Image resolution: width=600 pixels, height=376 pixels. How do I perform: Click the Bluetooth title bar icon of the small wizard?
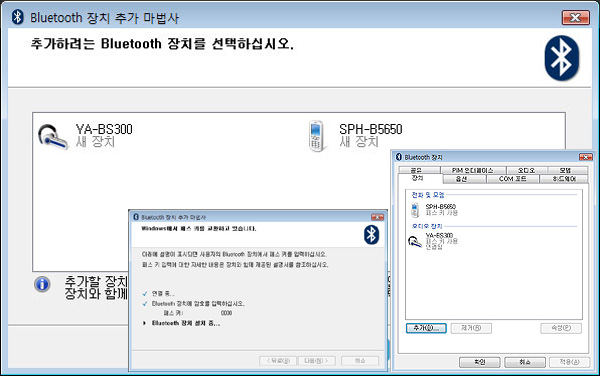[135, 217]
